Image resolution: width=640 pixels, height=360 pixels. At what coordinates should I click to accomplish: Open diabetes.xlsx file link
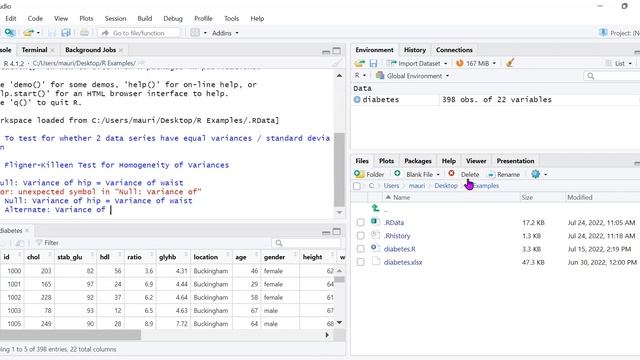(403, 262)
